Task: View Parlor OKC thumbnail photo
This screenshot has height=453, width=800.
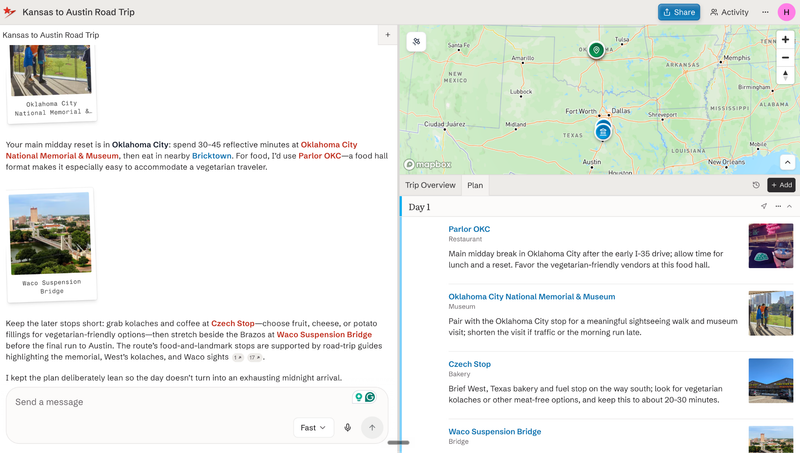Action: [771, 246]
